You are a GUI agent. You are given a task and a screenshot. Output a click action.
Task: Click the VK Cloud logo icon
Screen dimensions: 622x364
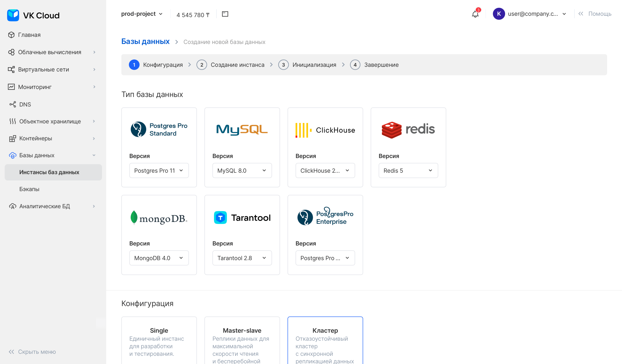pos(13,15)
